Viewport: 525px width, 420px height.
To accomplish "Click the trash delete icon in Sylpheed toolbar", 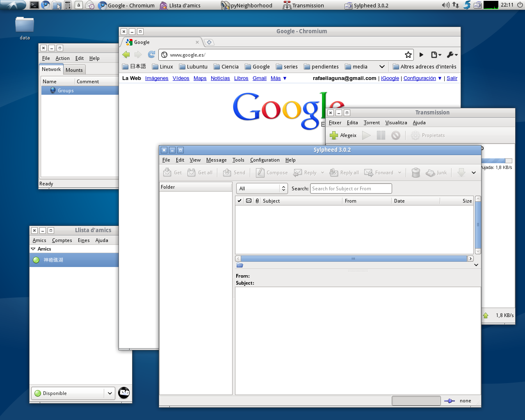I will (x=416, y=173).
